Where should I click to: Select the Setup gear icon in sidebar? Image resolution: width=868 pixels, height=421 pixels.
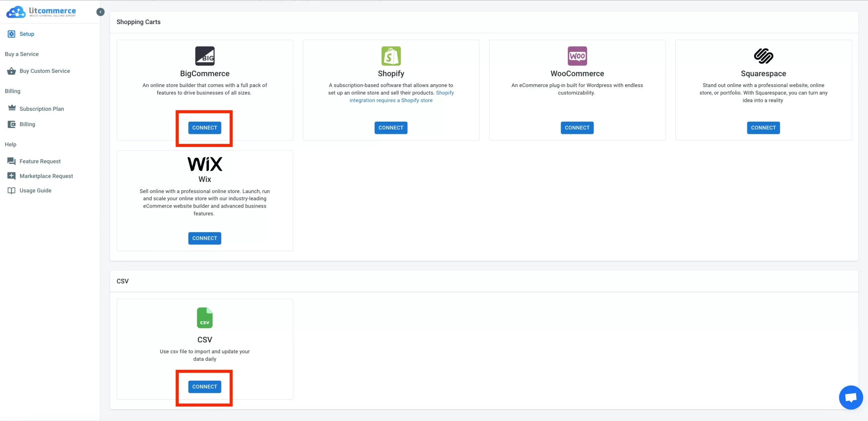(12, 34)
